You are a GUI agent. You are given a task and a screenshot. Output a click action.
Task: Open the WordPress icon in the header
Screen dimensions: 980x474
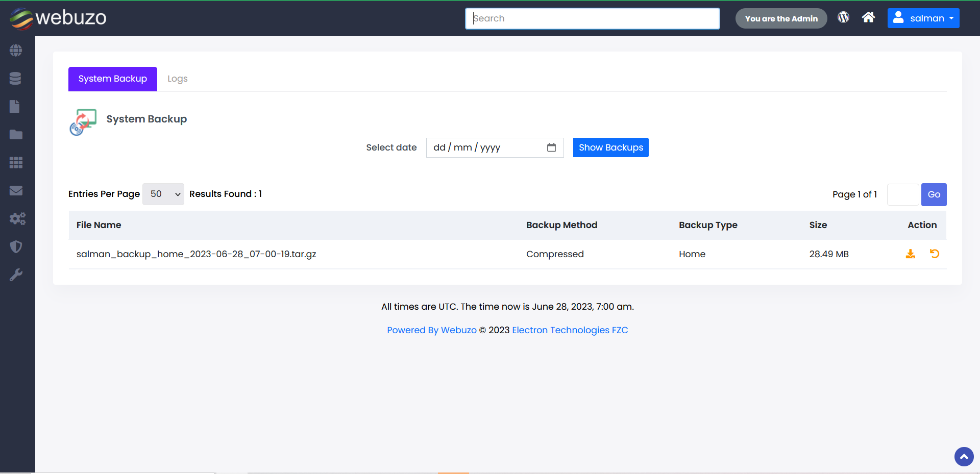[x=843, y=18]
